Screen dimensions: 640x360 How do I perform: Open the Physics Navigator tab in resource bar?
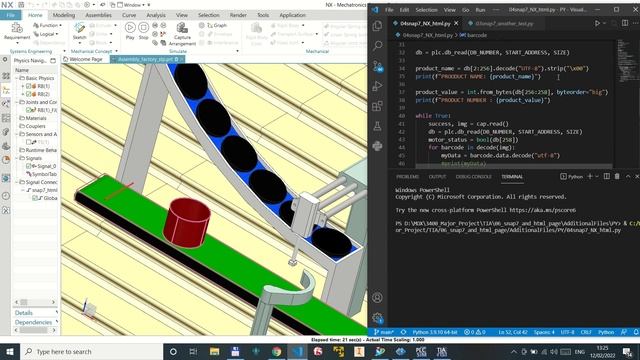click(x=6, y=90)
